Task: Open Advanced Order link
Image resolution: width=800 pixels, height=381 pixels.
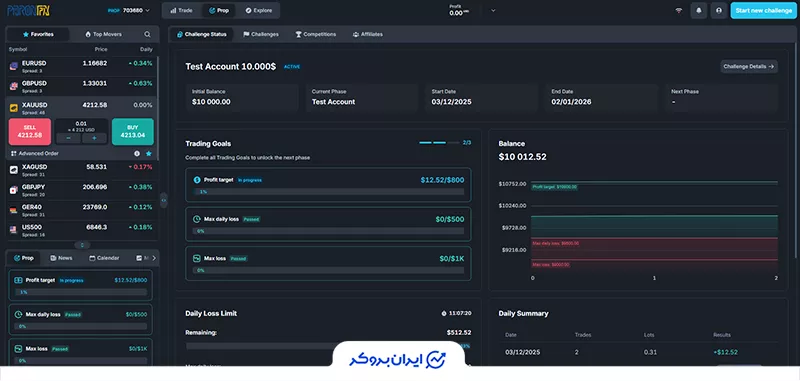Action: point(38,153)
